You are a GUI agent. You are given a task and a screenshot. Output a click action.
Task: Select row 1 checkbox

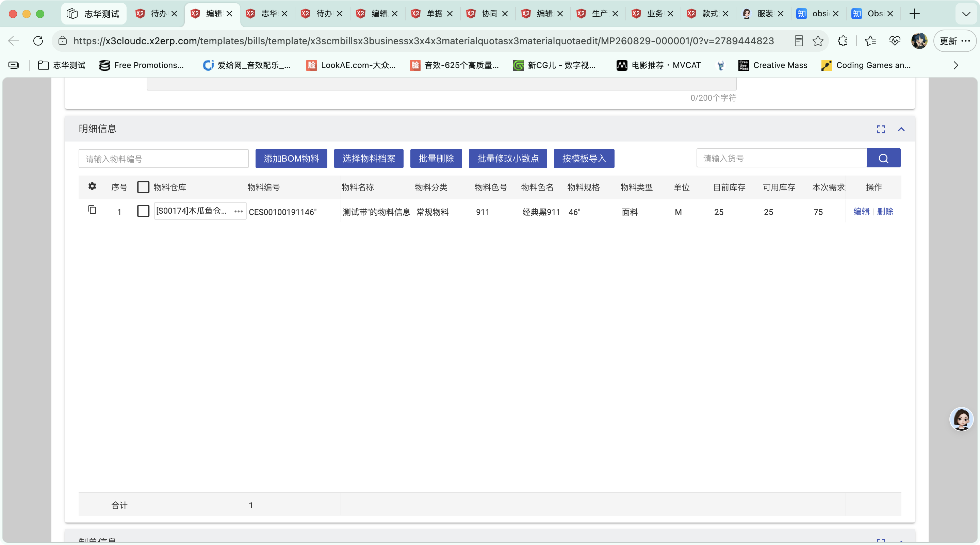143,211
